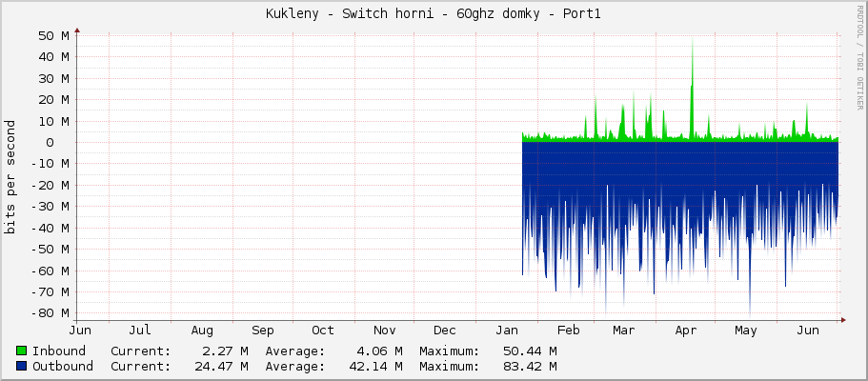The height and width of the screenshot is (381, 868).
Task: Click the "Outbound" legend label
Action: click(63, 367)
